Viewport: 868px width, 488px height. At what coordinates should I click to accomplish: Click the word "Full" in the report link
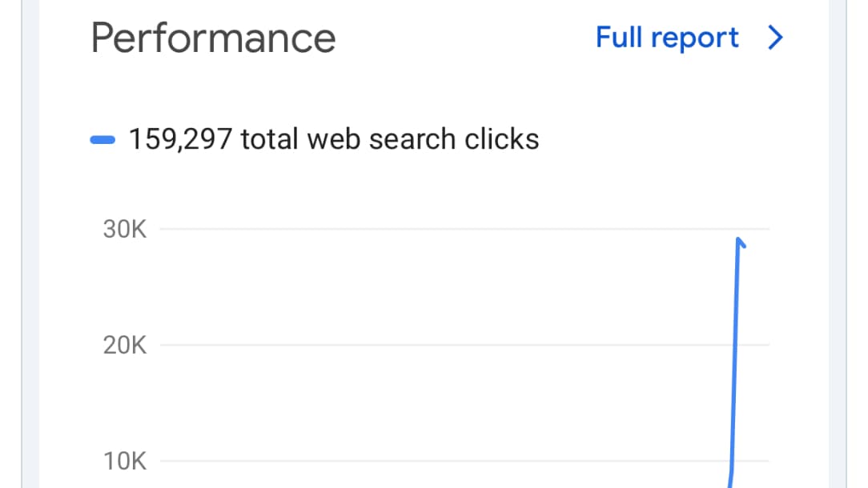click(621, 38)
